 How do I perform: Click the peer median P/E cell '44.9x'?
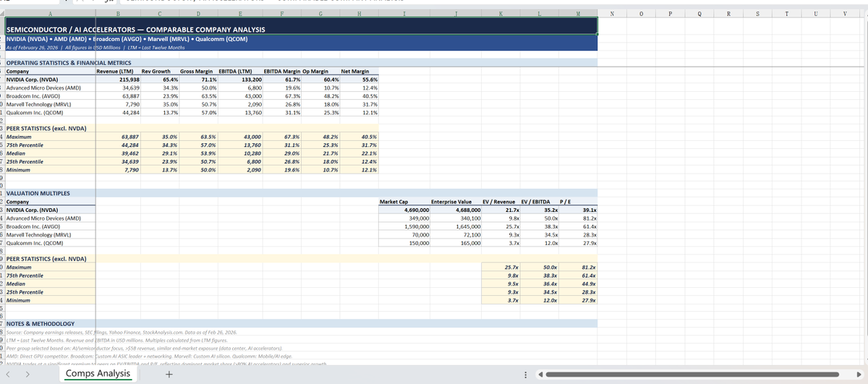(577, 283)
